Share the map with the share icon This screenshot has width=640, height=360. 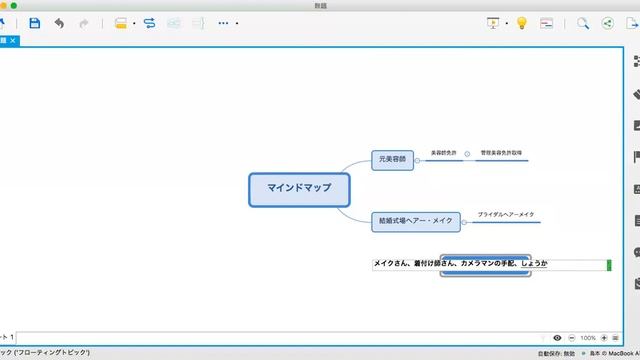pyautogui.click(x=607, y=23)
